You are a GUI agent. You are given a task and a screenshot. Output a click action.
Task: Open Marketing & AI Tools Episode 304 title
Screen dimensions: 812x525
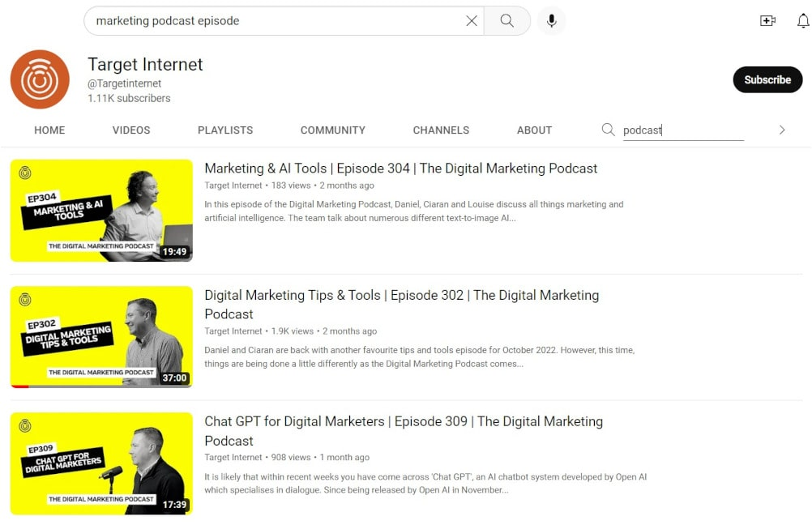pyautogui.click(x=401, y=169)
